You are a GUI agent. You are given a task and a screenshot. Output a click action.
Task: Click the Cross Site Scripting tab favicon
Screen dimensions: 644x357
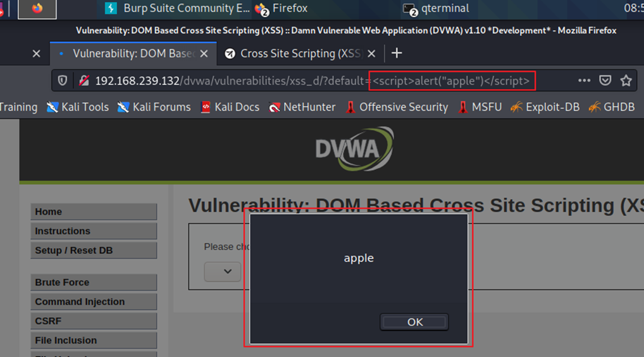(x=230, y=54)
